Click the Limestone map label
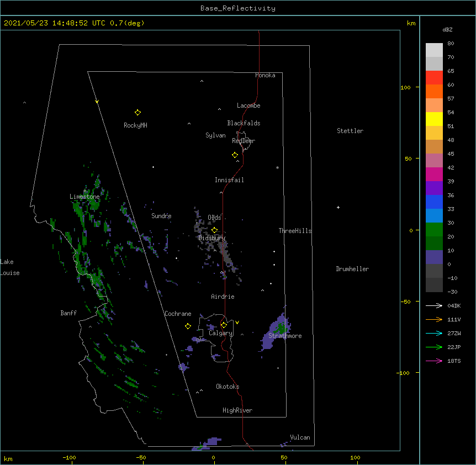476x465 pixels. pos(84,197)
